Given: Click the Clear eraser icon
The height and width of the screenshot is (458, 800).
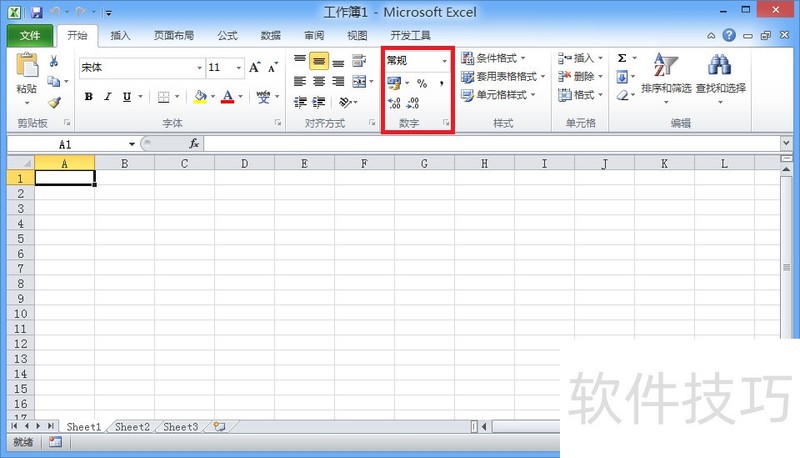Looking at the screenshot, I should [x=622, y=95].
